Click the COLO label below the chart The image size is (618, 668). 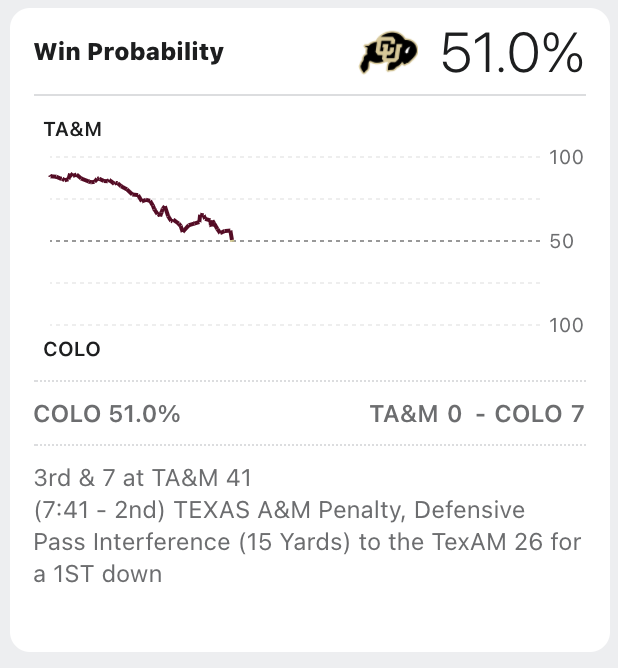click(x=72, y=349)
